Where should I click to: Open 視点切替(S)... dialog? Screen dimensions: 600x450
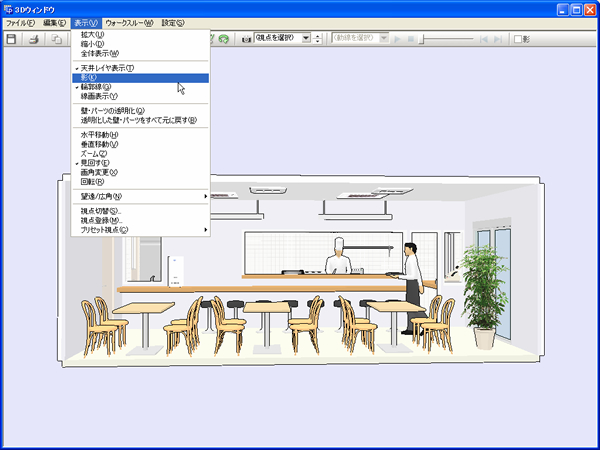point(140,211)
